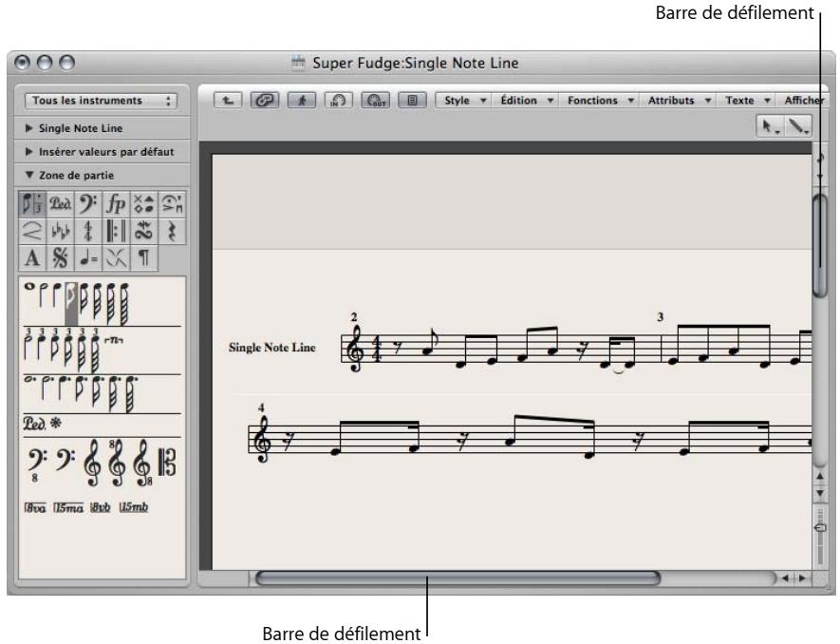Select the bass clef with 8 below
The image size is (840, 644).
point(36,464)
